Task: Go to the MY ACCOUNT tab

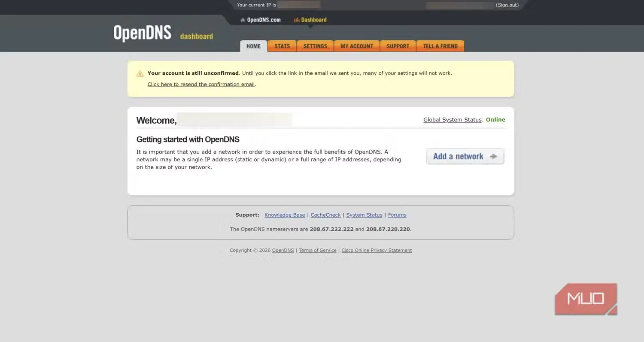Action: pos(357,46)
